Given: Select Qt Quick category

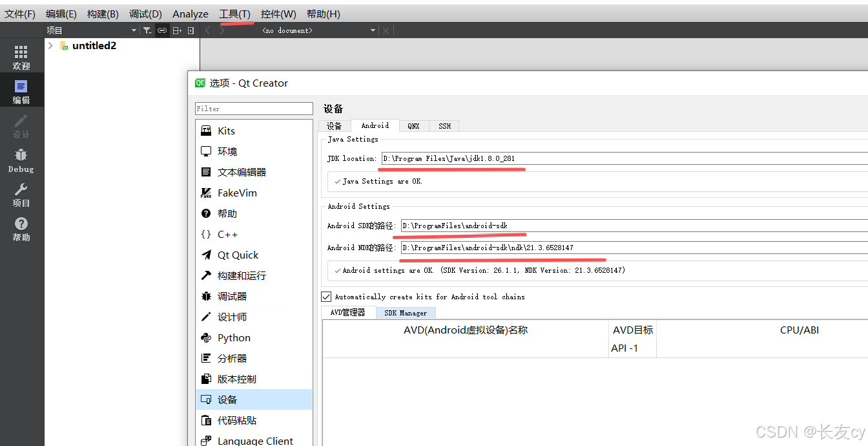Looking at the screenshot, I should pyautogui.click(x=254, y=255).
